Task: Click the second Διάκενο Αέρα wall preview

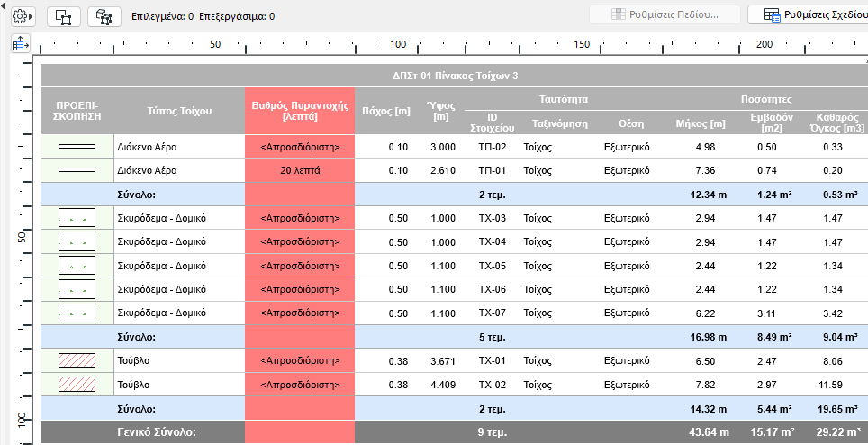Action: [77, 170]
